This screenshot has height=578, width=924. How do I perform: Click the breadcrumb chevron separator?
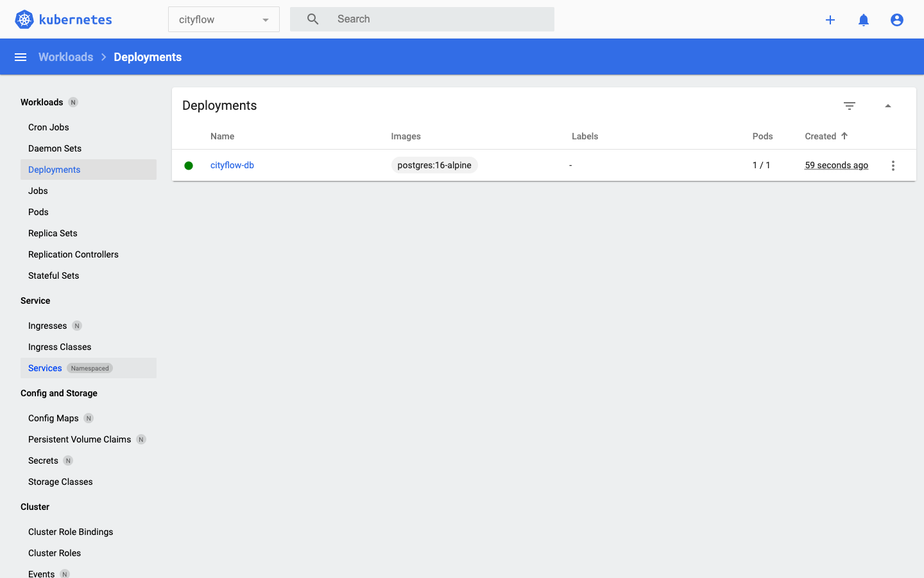coord(103,57)
